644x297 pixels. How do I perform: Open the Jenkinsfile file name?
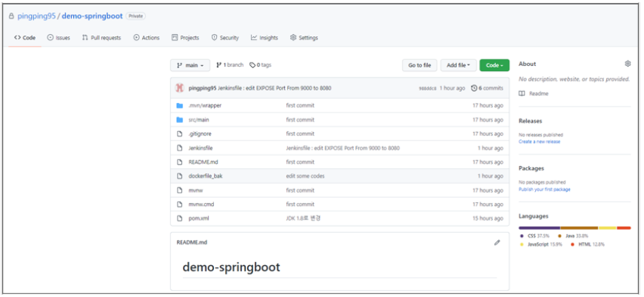[201, 148]
